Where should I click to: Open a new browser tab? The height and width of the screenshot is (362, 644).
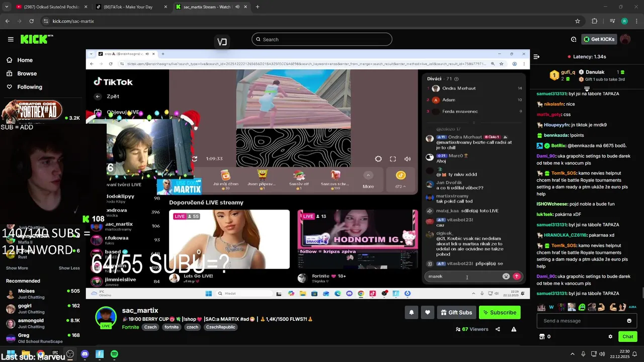click(258, 7)
